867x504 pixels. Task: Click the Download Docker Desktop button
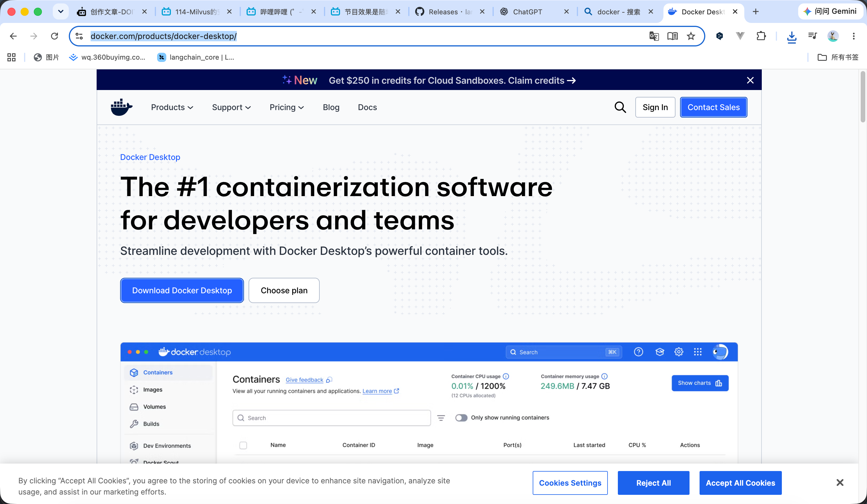pos(182,290)
